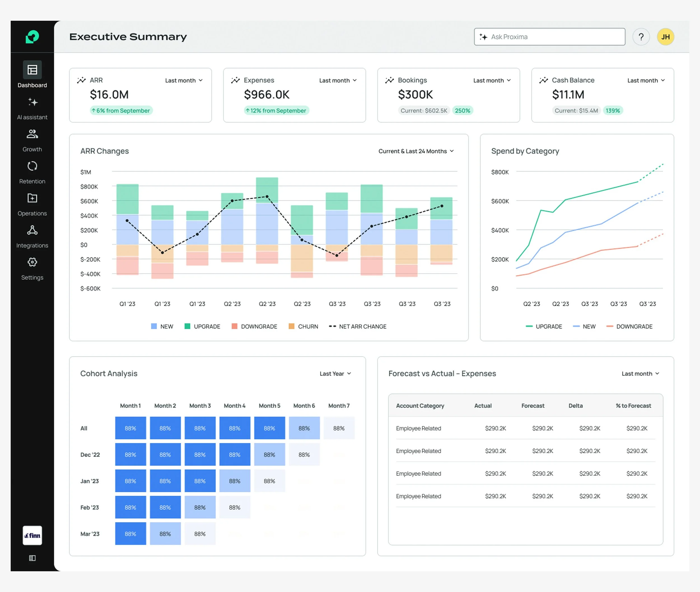Go to the Dashboard menu item
Viewport: 700px width, 592px height.
point(32,74)
